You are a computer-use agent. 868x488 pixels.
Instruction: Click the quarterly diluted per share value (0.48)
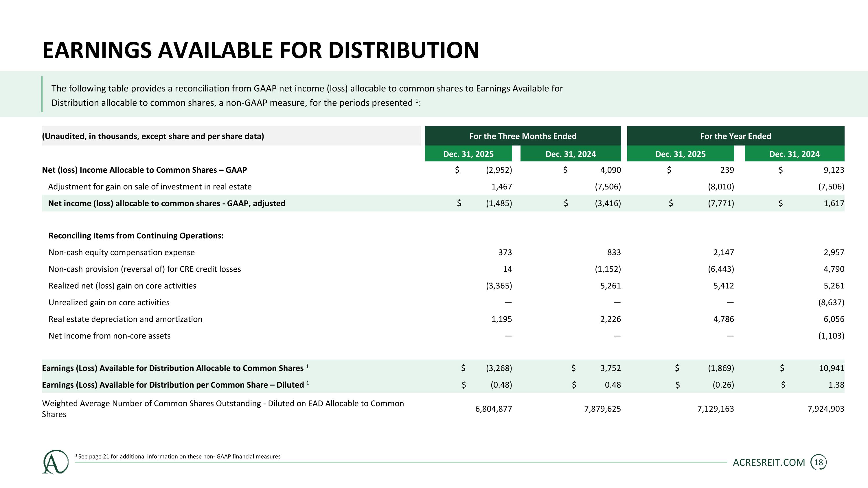[501, 385]
